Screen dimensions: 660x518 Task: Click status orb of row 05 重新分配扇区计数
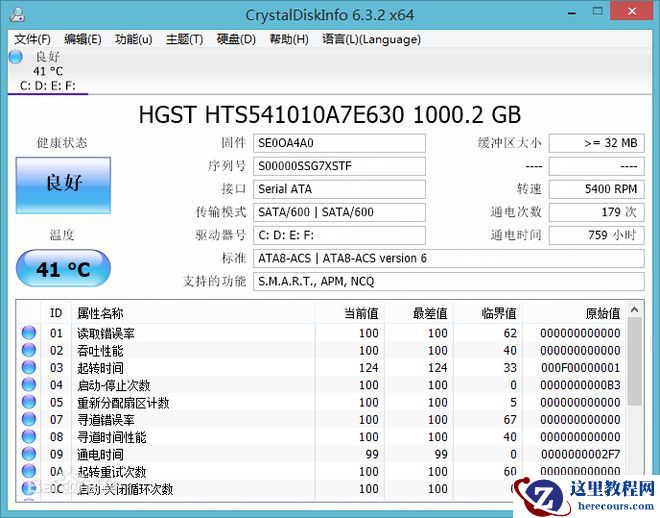click(x=29, y=402)
